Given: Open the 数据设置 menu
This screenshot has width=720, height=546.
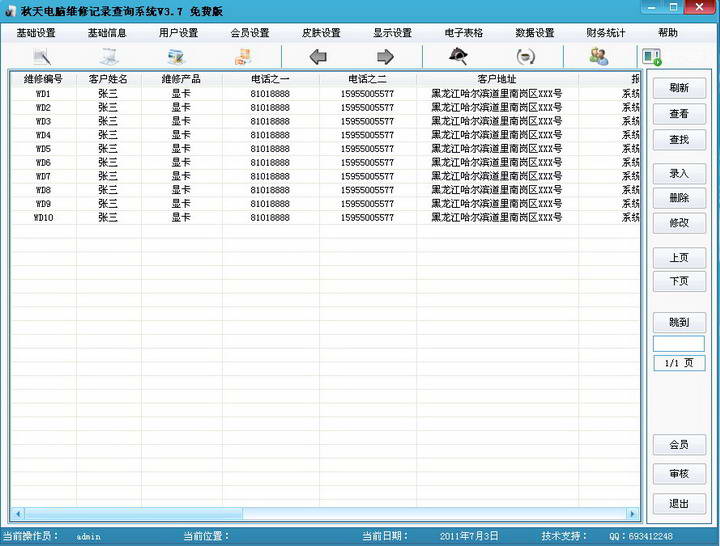Looking at the screenshot, I should pyautogui.click(x=535, y=33).
